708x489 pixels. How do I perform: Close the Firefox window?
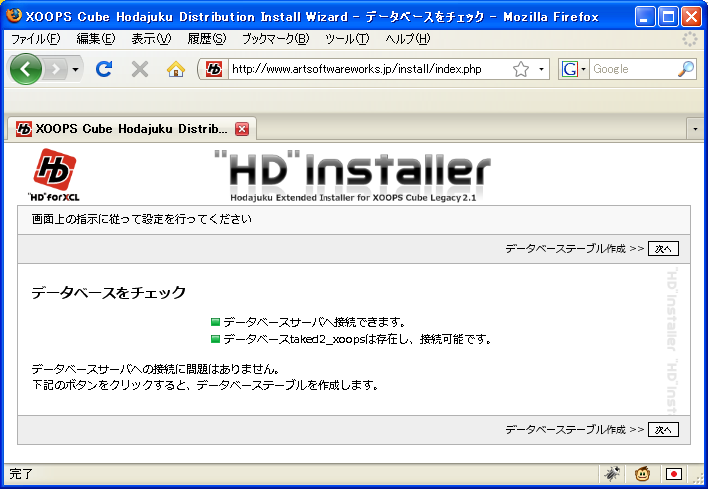point(691,17)
